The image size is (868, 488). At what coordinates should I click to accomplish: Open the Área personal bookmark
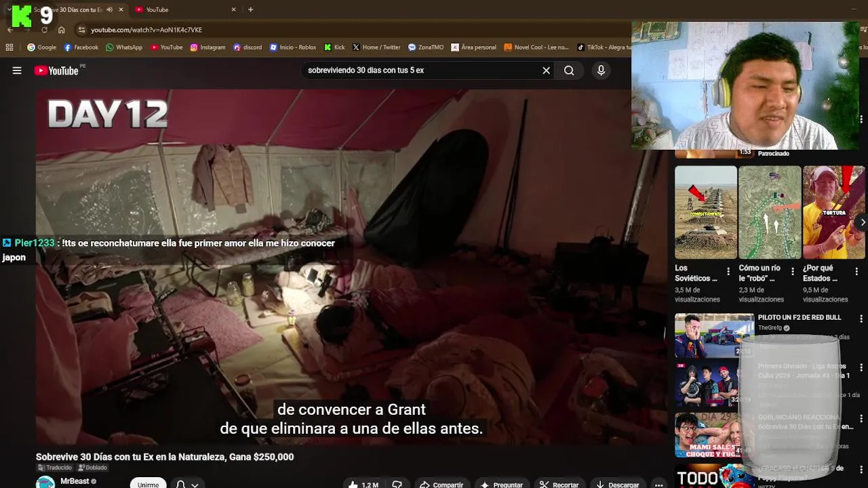pyautogui.click(x=473, y=47)
